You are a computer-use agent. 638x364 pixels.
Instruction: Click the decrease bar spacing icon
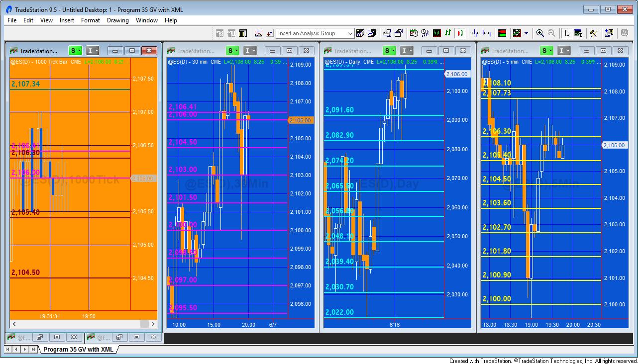tap(475, 33)
